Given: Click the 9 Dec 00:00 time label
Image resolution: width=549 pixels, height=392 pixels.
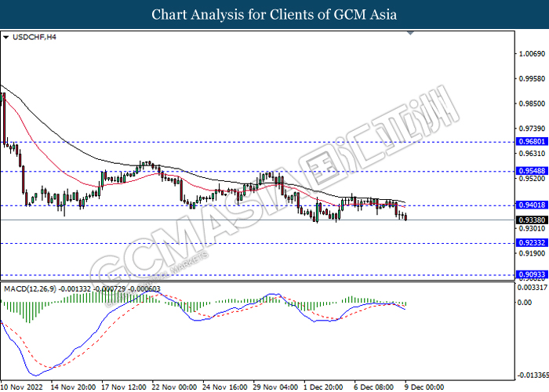Looking at the screenshot, I should point(424,387).
